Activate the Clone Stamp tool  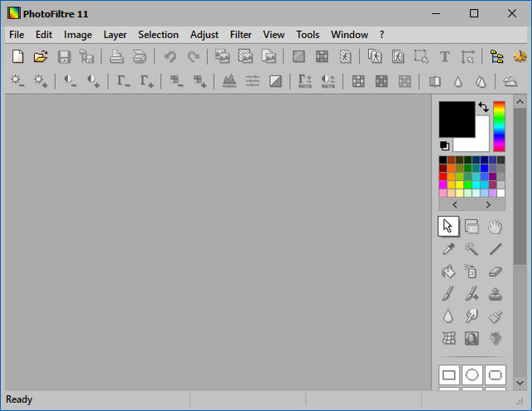[495, 293]
